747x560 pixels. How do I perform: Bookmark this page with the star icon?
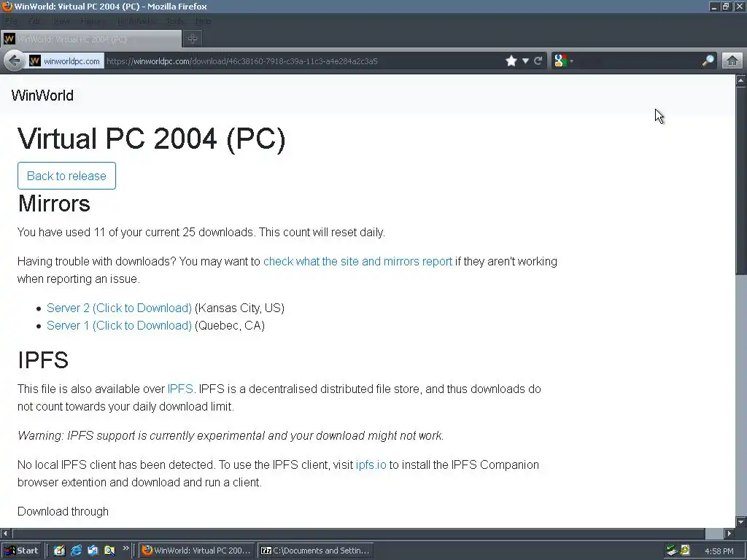511,61
